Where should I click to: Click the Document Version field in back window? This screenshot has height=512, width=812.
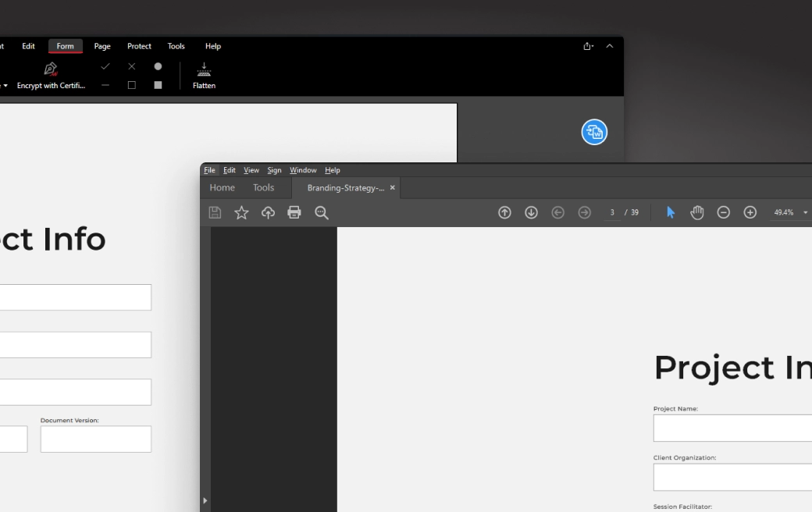(96, 439)
